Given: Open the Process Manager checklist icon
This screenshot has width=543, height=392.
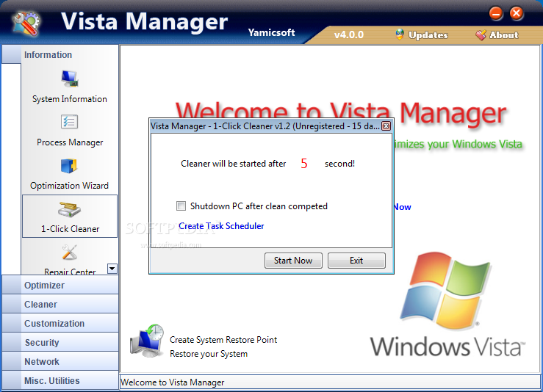Looking at the screenshot, I should pos(69,122).
